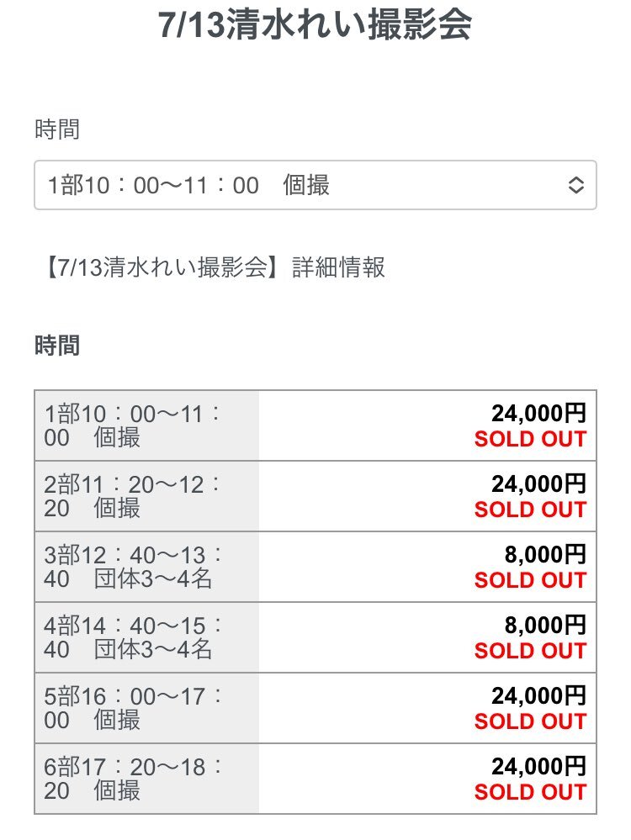Click SOLD OUT label for 4部 session
631x840 pixels.
click(x=530, y=652)
